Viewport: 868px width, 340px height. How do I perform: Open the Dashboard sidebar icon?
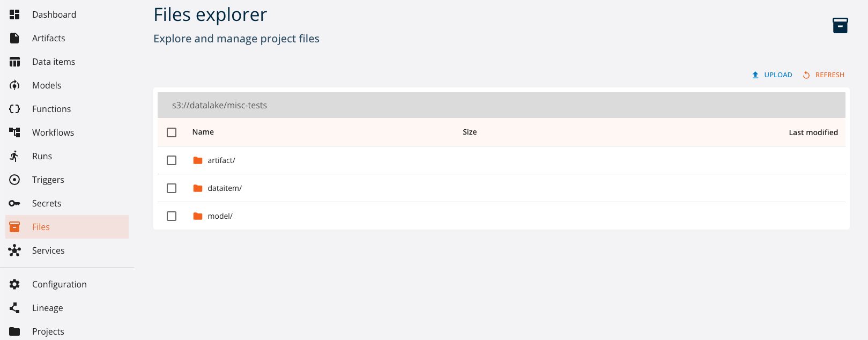(x=14, y=14)
